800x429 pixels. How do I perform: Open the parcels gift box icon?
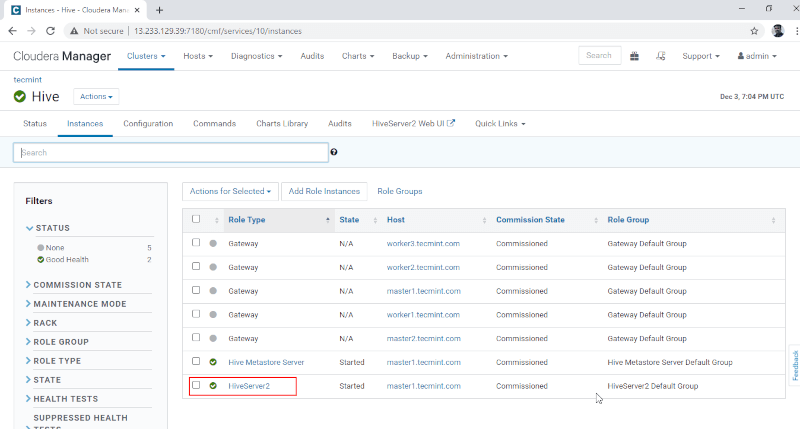tap(635, 56)
